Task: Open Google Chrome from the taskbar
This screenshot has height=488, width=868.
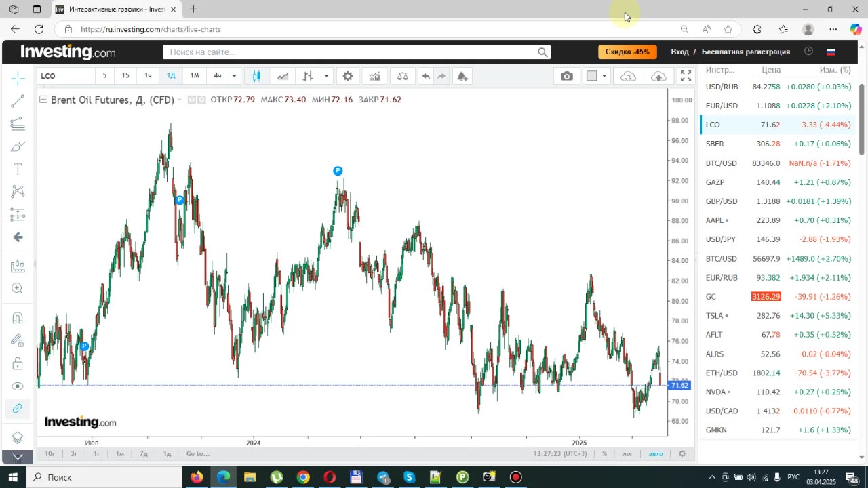Action: (303, 477)
